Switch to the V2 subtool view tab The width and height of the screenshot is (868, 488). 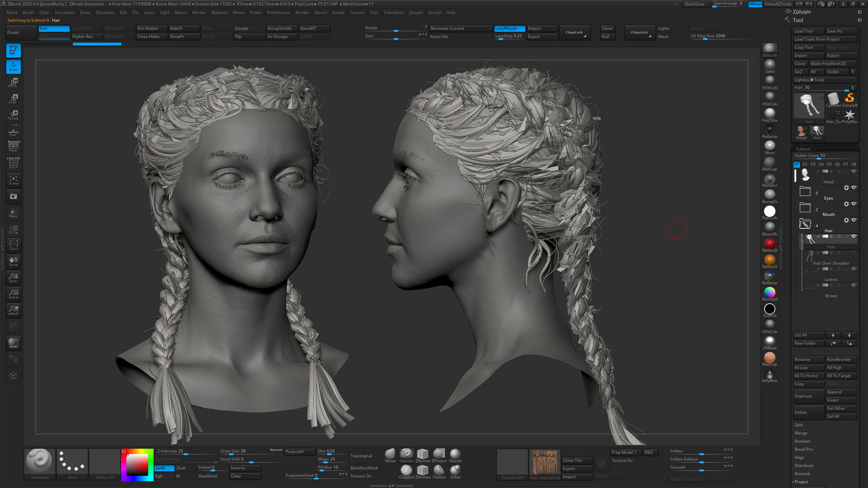(805, 164)
